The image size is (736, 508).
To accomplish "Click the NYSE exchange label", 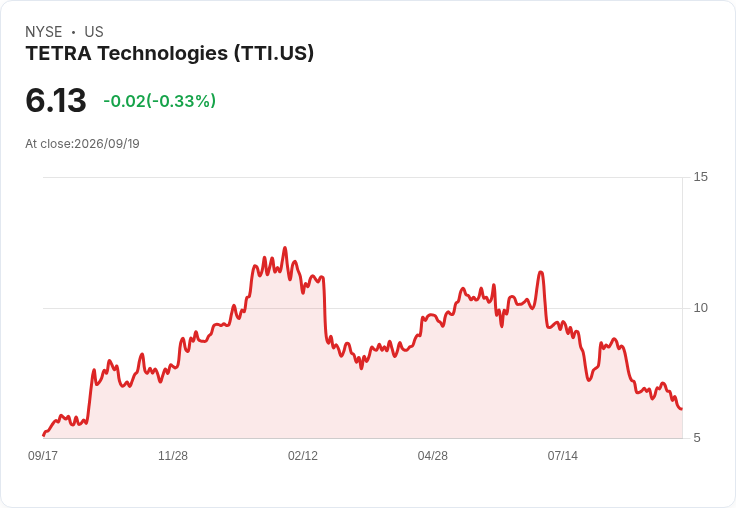I will pos(44,32).
